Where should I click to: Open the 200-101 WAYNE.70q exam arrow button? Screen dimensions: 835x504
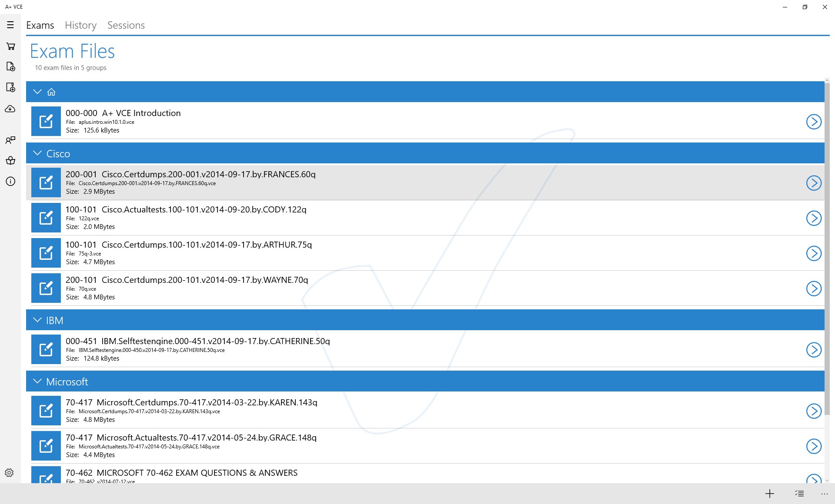(x=814, y=288)
